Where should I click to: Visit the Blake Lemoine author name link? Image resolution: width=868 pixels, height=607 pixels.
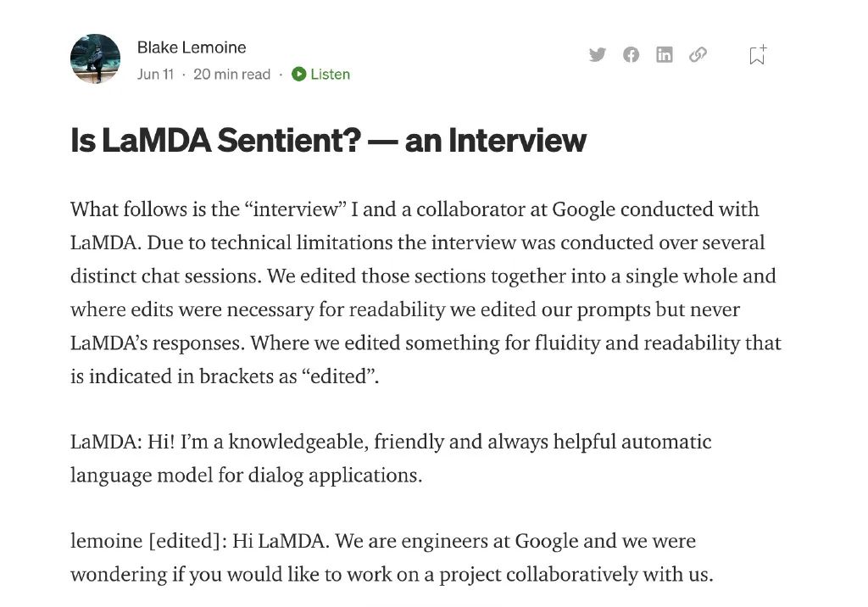click(192, 47)
